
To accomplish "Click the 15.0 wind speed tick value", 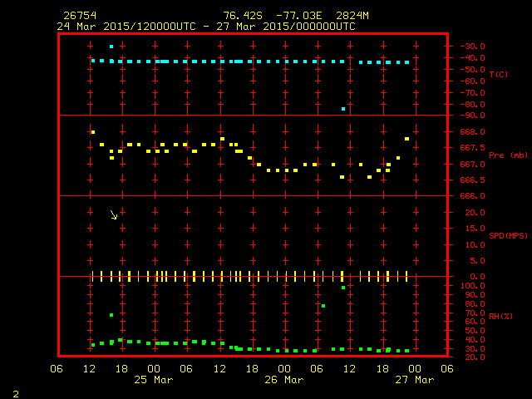I will pos(475,229).
